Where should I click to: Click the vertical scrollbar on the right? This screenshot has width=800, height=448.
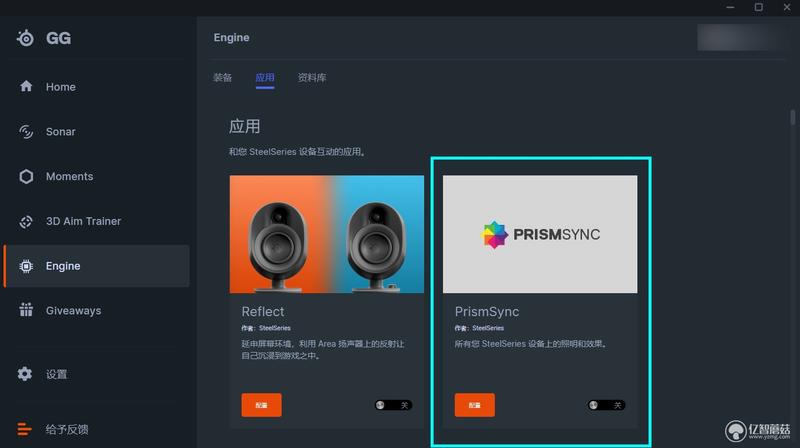click(792, 117)
